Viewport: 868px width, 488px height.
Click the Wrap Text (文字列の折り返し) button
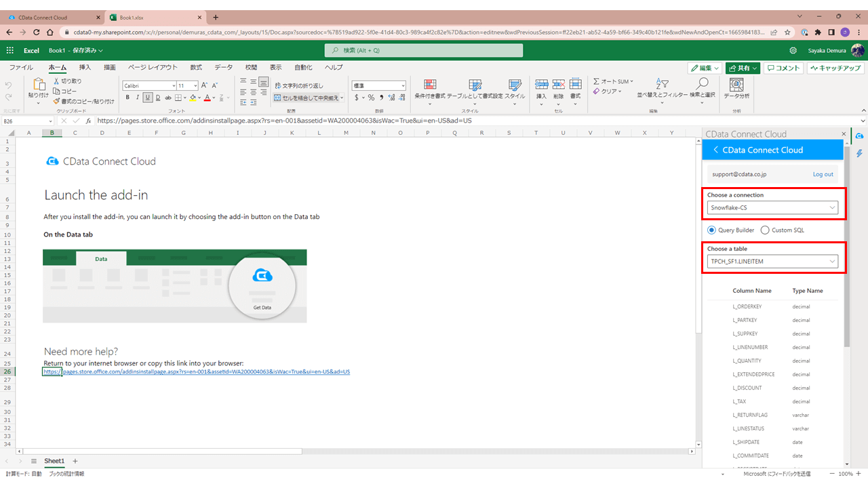[x=299, y=85]
